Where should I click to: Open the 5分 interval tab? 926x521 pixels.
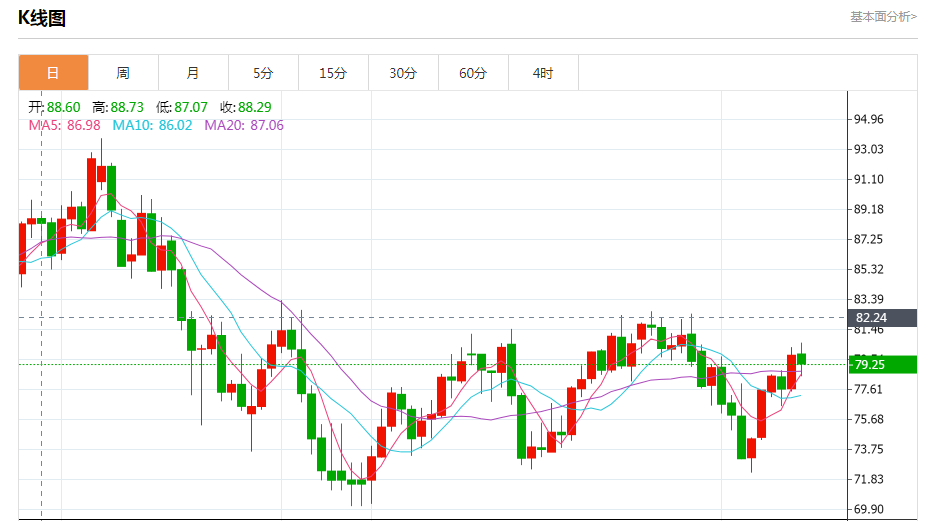coord(263,73)
